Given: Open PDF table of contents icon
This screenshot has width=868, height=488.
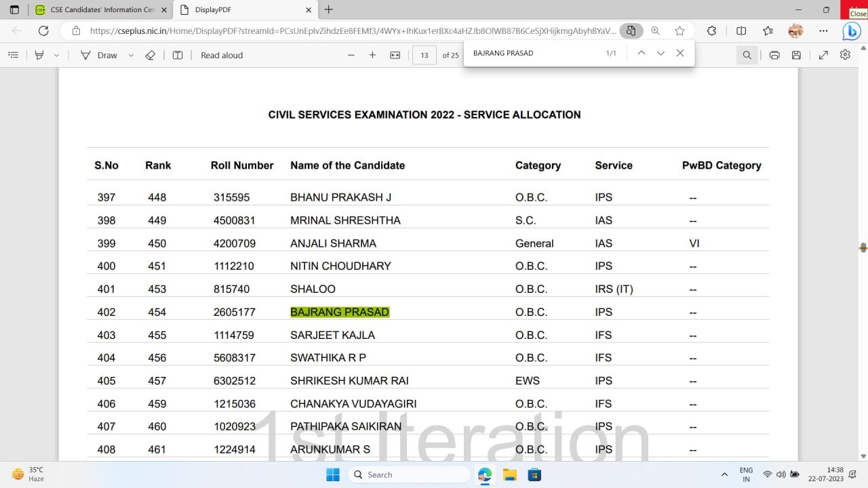Looking at the screenshot, I should click(x=13, y=55).
